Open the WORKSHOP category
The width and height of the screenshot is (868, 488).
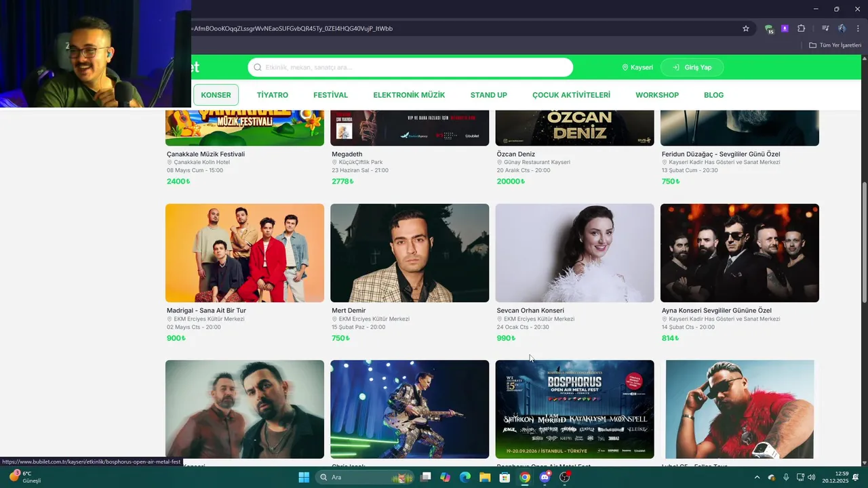coord(657,95)
